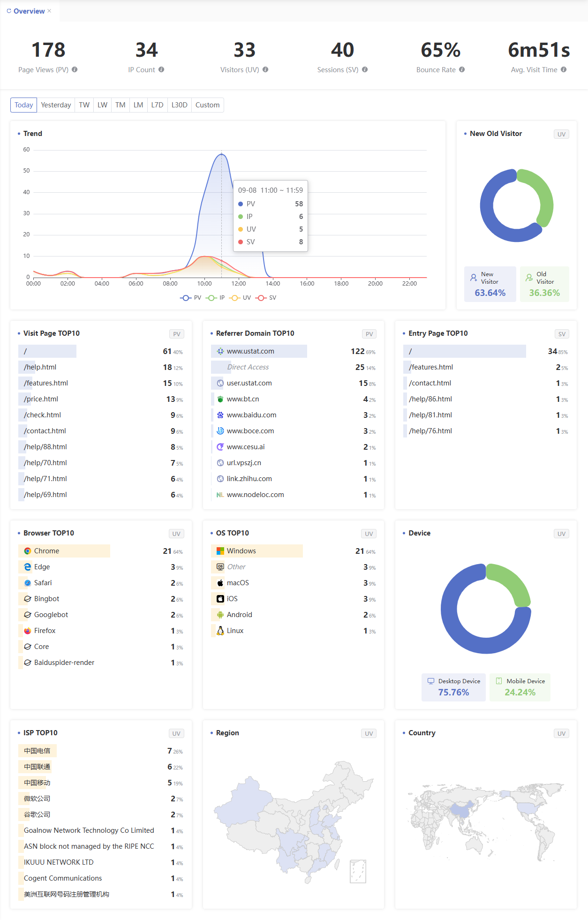Toggle the IP series in Trend legend
This screenshot has width=588, height=920.
[x=215, y=298]
